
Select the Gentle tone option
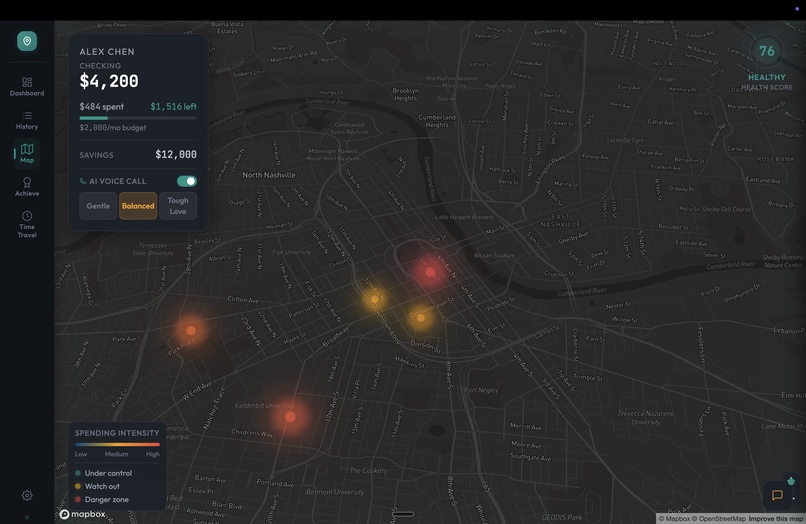point(98,206)
